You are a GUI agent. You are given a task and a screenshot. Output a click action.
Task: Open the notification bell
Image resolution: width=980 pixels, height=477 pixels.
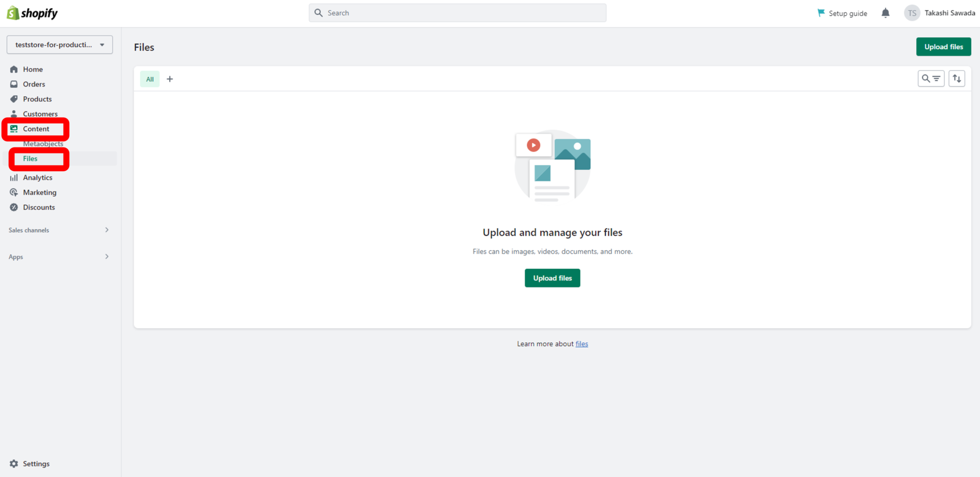click(885, 13)
